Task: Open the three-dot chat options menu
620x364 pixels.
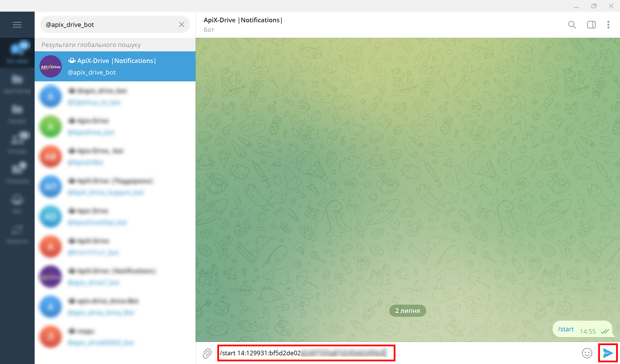Action: 608,25
